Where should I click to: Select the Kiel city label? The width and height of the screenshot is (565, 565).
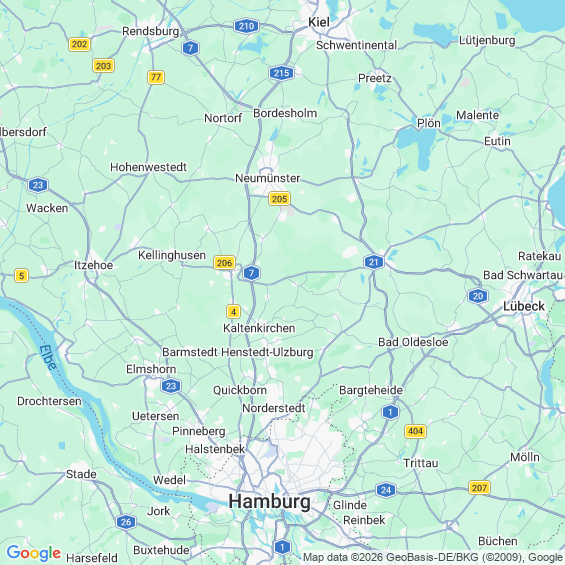click(x=319, y=22)
